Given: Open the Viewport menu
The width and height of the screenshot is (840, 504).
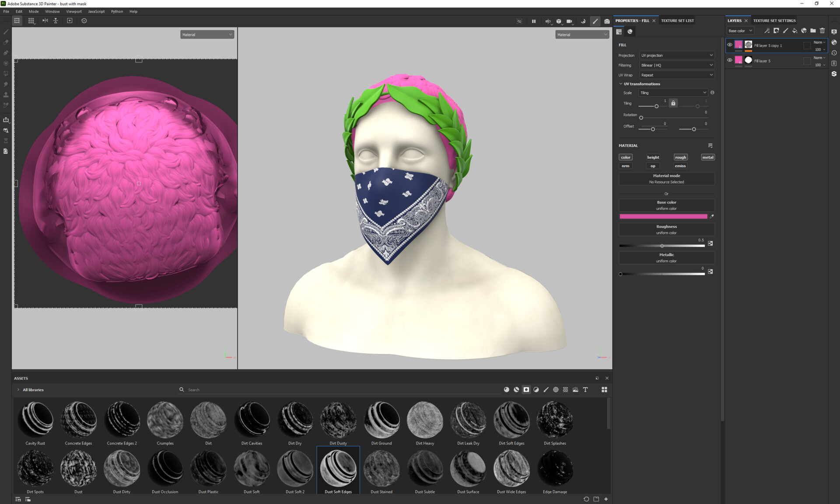Looking at the screenshot, I should click(73, 11).
